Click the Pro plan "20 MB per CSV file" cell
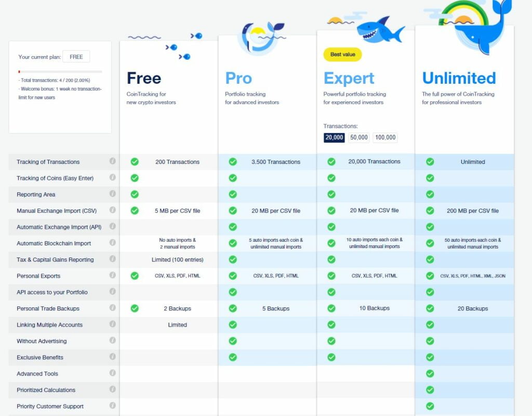Viewport: 532px width, 416px height. 276,211
